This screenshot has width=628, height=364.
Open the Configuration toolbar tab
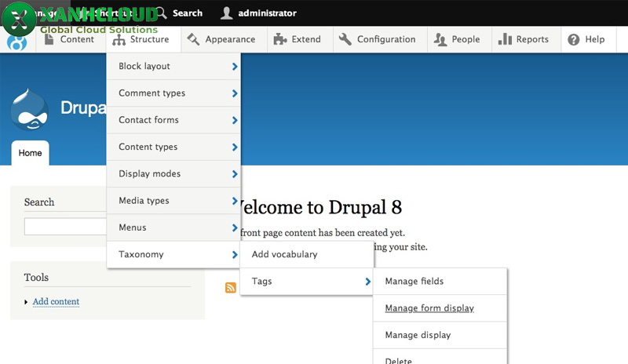tap(380, 39)
